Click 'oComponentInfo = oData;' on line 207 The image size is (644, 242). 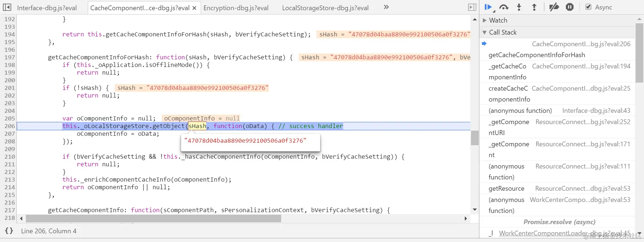pos(118,134)
